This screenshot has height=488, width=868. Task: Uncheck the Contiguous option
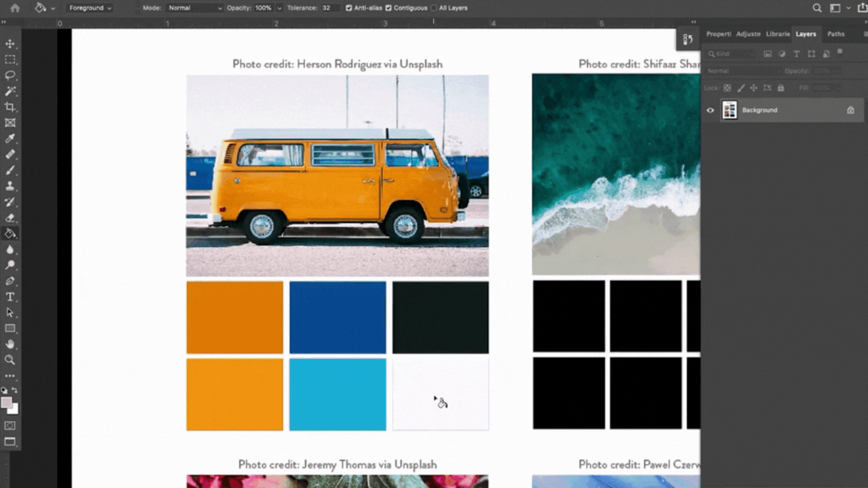pos(389,8)
